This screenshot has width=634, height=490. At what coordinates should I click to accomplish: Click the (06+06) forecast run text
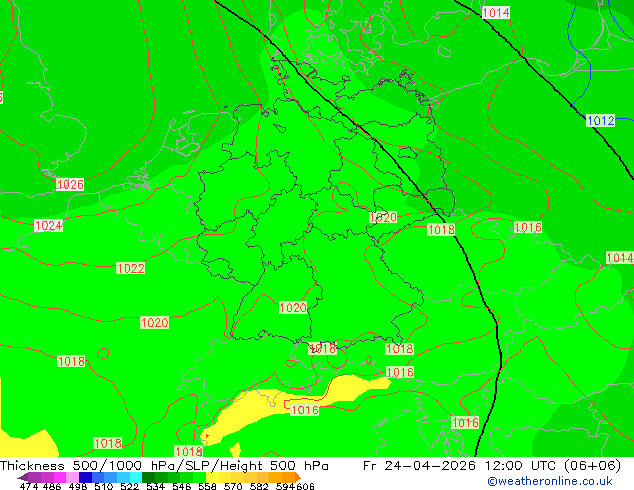click(592, 466)
